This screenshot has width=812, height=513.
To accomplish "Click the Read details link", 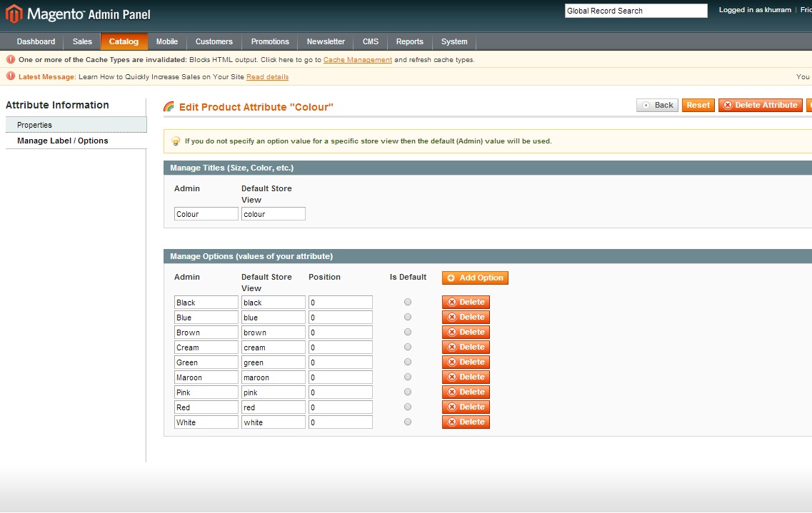I will click(x=267, y=77).
